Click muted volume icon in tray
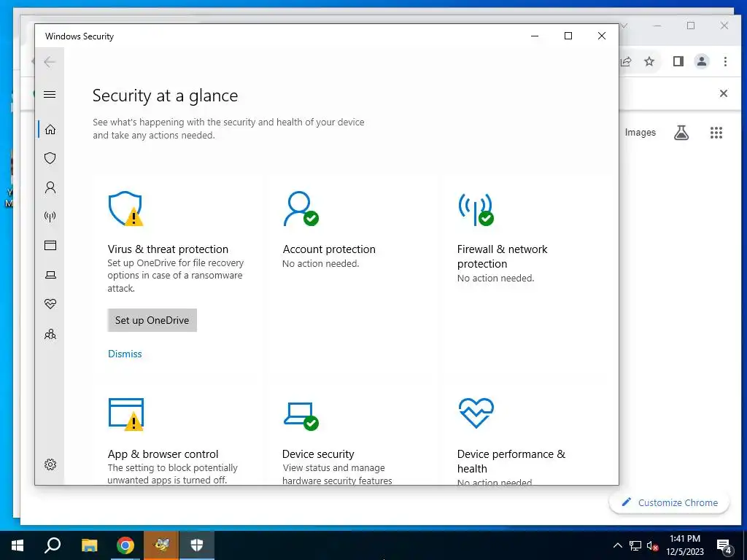The image size is (747, 560). coord(653,545)
